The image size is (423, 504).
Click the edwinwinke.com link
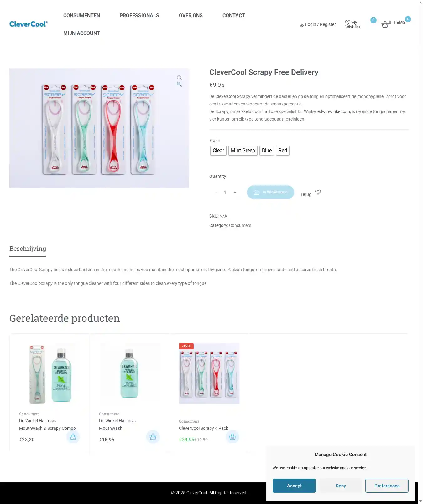coord(334,111)
